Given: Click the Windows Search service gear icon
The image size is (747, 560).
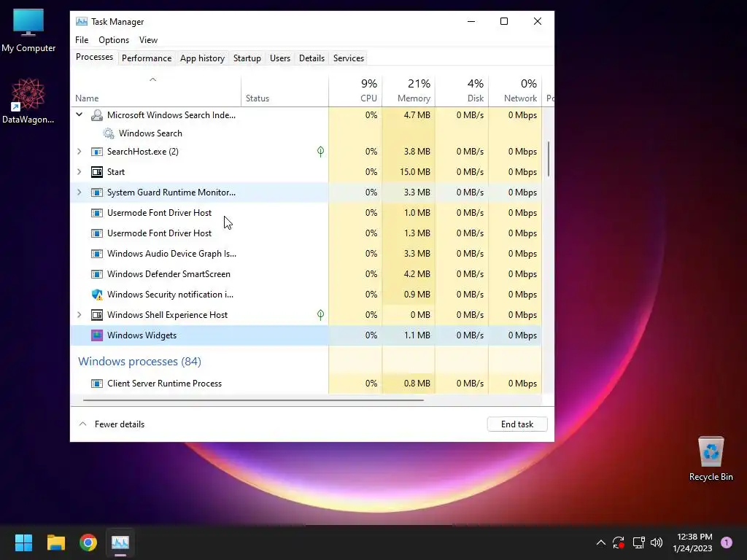Looking at the screenshot, I should click(109, 133).
